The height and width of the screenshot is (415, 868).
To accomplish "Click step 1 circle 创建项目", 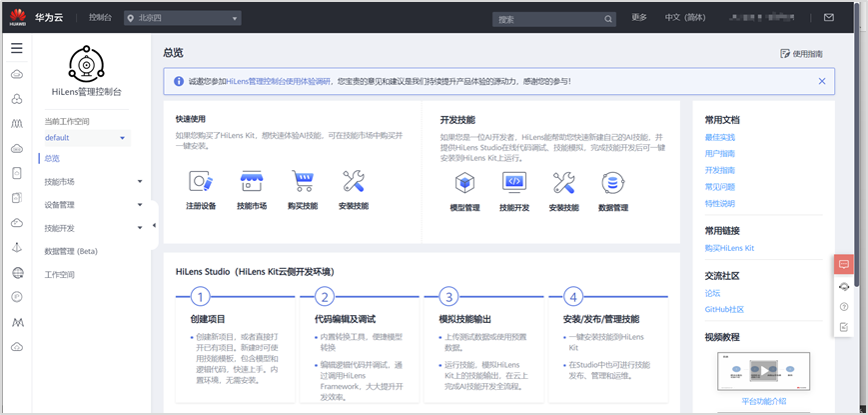I will [x=200, y=297].
